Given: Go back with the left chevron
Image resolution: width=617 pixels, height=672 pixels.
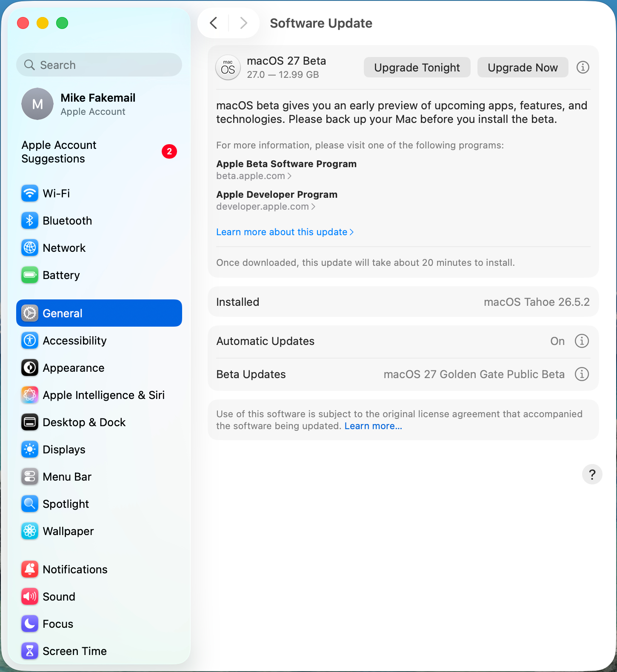Looking at the screenshot, I should point(214,23).
